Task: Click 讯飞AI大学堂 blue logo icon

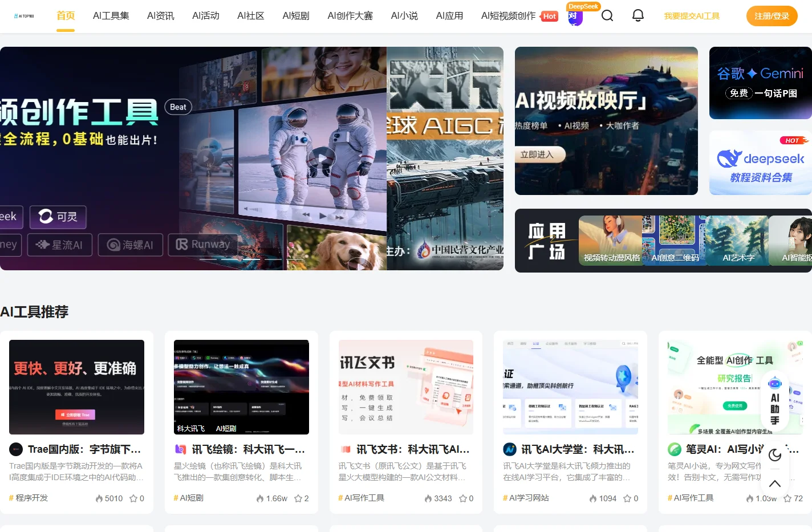Action: point(510,449)
